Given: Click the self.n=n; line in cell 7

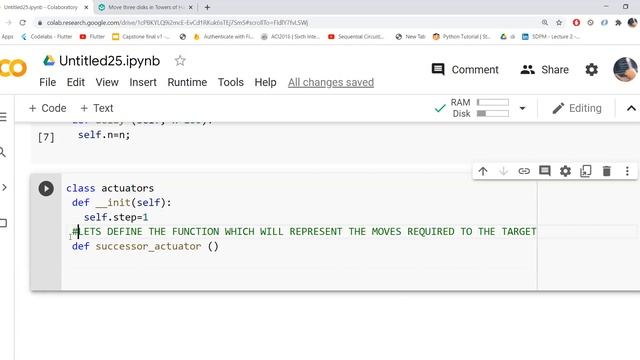Looking at the screenshot, I should click(x=104, y=135).
